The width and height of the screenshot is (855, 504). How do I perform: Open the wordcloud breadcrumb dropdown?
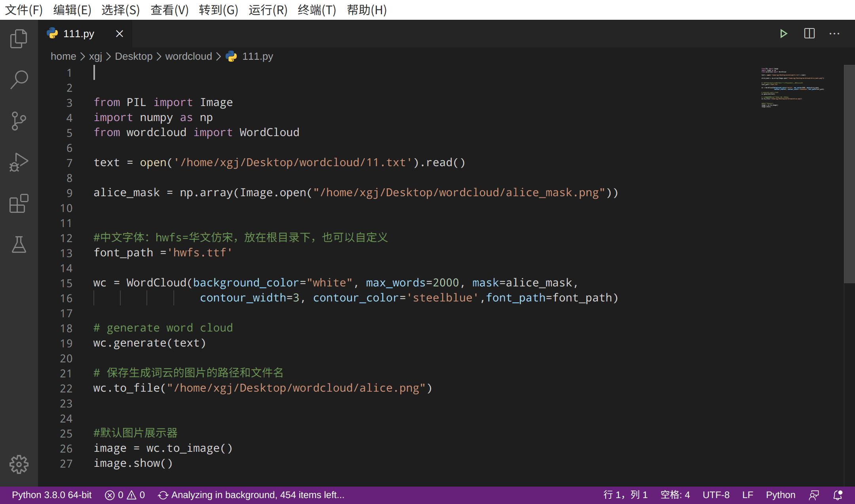pyautogui.click(x=188, y=56)
